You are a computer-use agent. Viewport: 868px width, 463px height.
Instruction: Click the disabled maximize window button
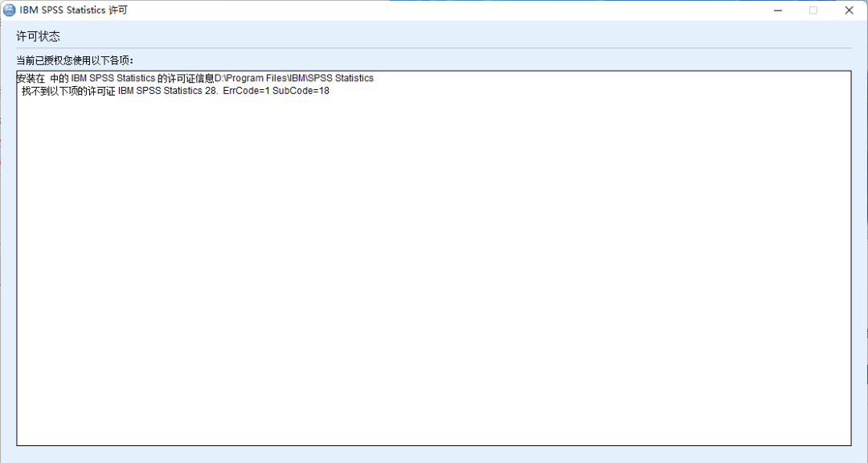pos(813,10)
